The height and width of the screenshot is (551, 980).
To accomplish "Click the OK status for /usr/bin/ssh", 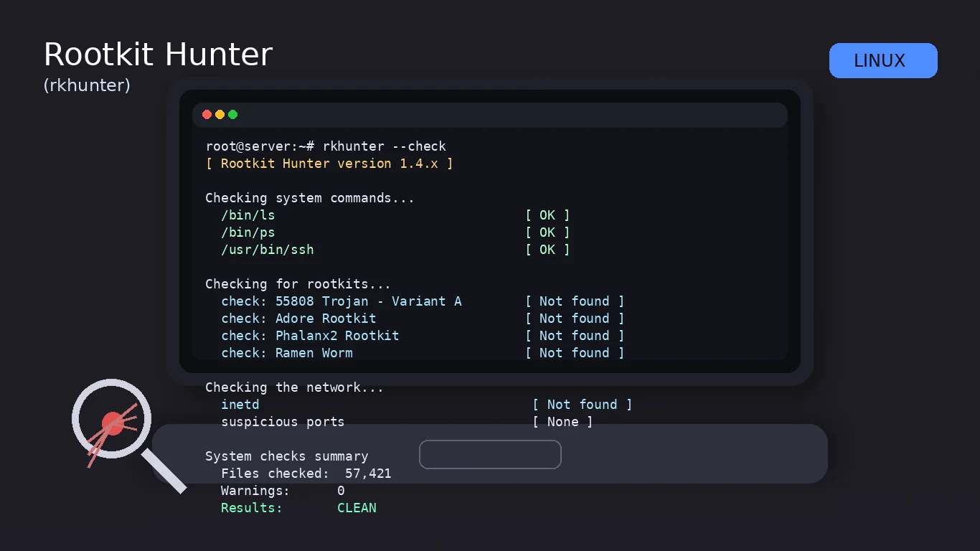I will (547, 250).
